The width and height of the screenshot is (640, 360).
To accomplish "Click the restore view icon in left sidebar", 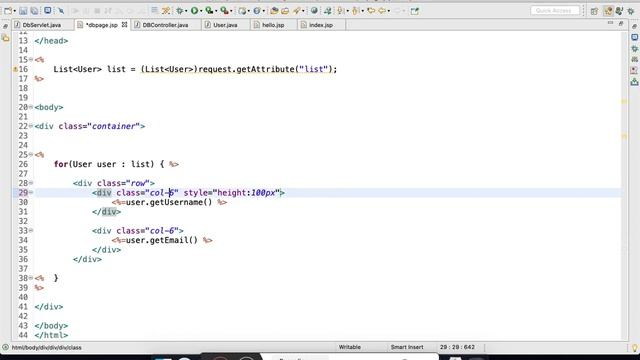I will [5, 26].
